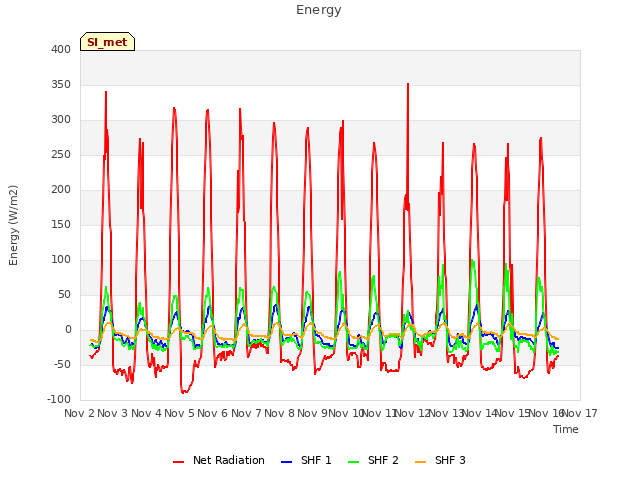Screen dimensions: 640x480
Task: Click the Nov 5 date tick label
Action: [x=179, y=413]
